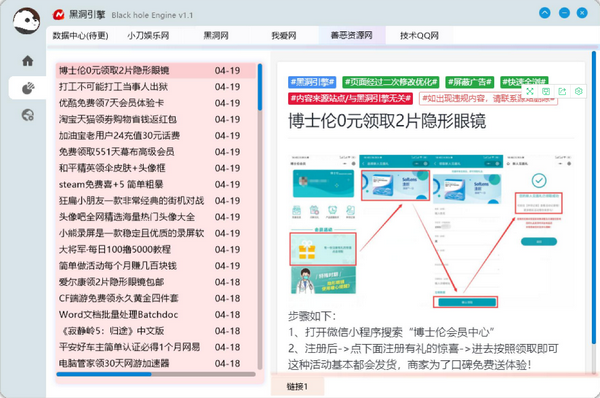Switch to 技术QQ网 tab
The image size is (600, 398).
(419, 36)
